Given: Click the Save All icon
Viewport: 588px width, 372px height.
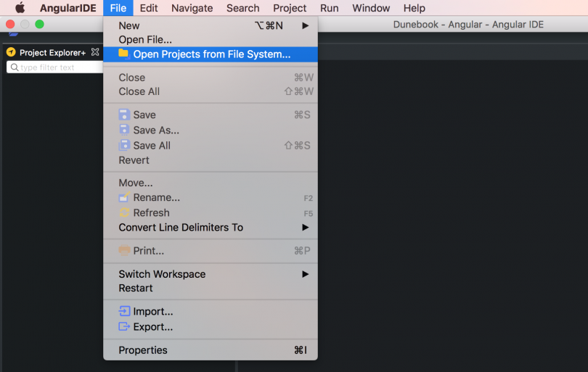Looking at the screenshot, I should pyautogui.click(x=124, y=145).
